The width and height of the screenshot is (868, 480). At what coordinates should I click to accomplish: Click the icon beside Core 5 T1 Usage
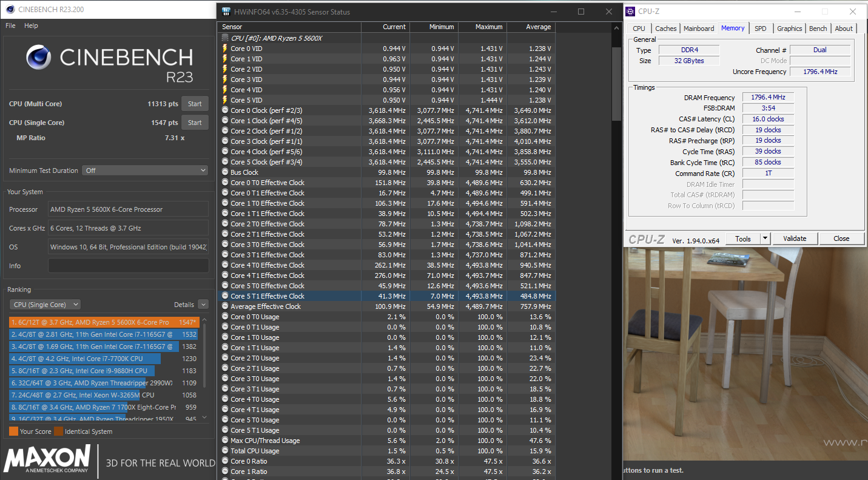pos(225,430)
